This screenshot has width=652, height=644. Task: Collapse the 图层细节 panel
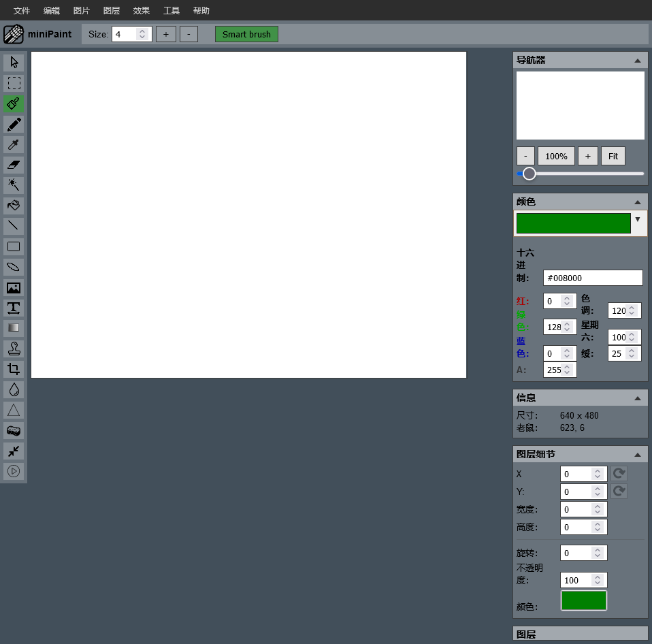pyautogui.click(x=638, y=455)
